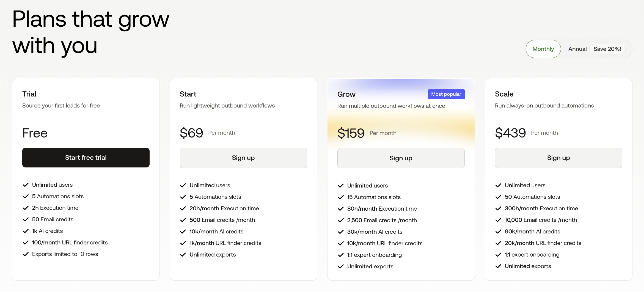Click checkmark beside Trial's Unlimited users
Screen dimensions: 644x292
[x=26, y=185]
